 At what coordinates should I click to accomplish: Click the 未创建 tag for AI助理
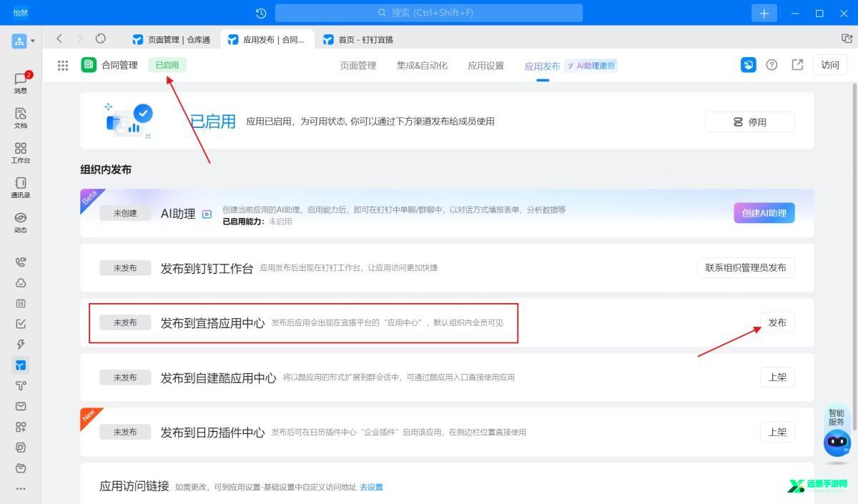point(125,213)
